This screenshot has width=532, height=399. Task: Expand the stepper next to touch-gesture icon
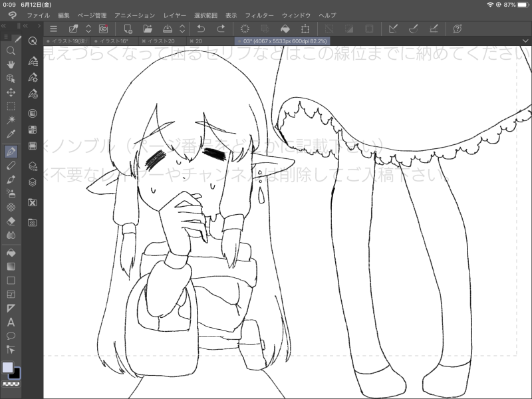[88, 29]
